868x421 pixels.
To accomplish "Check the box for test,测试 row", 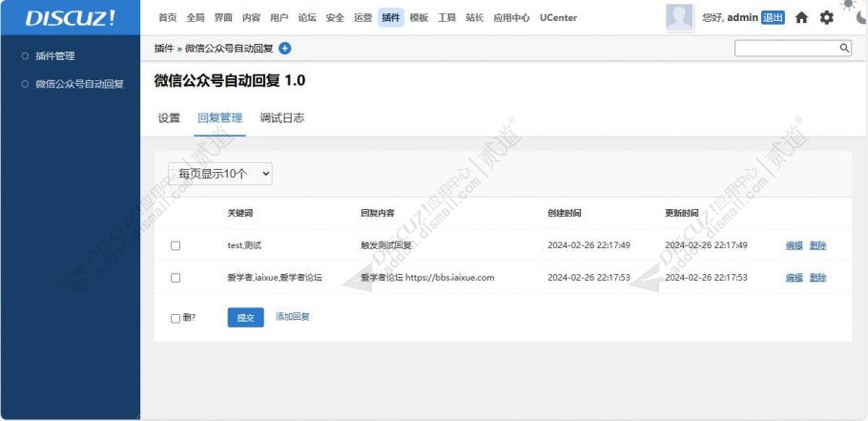I will pyautogui.click(x=176, y=245).
